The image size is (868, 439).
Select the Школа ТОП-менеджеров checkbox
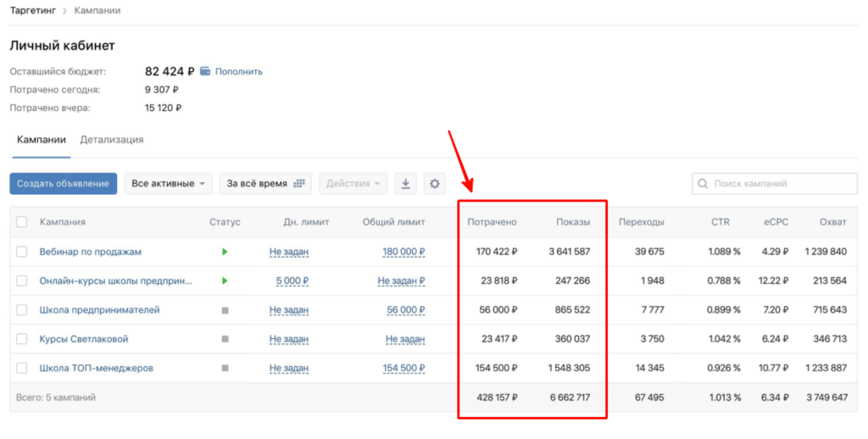coord(22,369)
